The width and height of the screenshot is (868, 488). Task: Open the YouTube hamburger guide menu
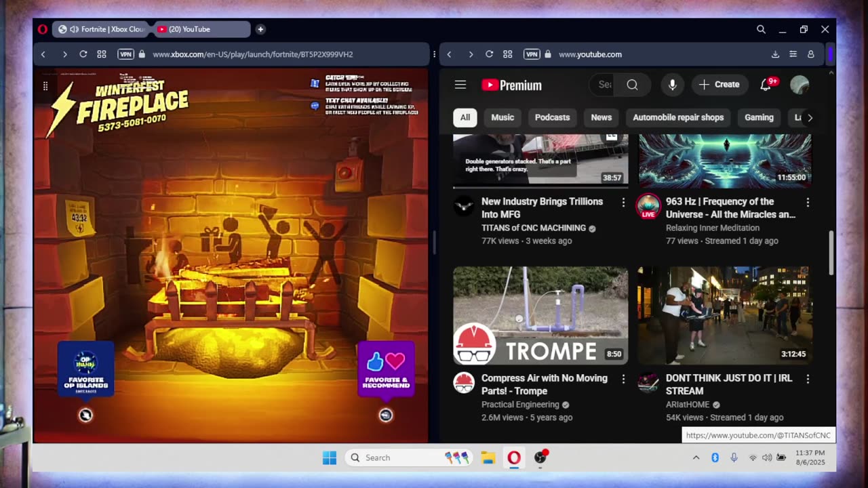[x=460, y=85]
